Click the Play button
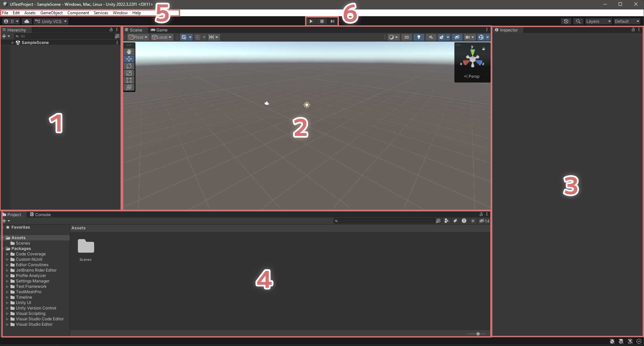 point(311,21)
